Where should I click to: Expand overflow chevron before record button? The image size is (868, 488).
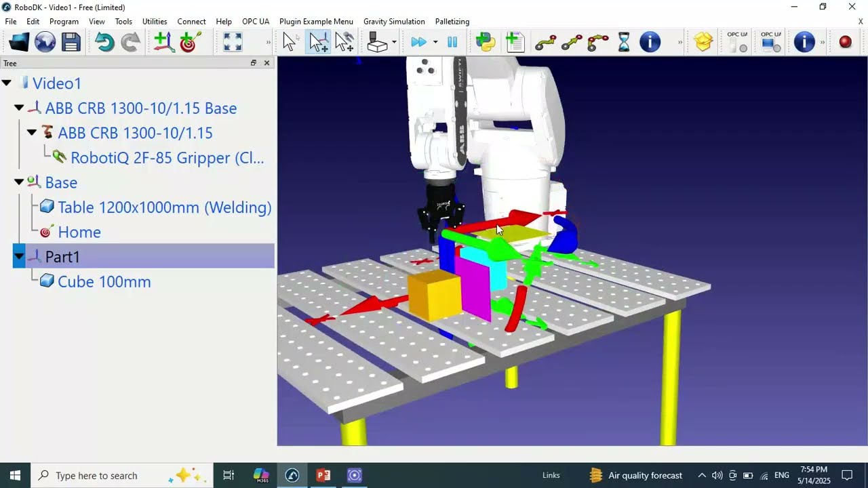point(823,42)
